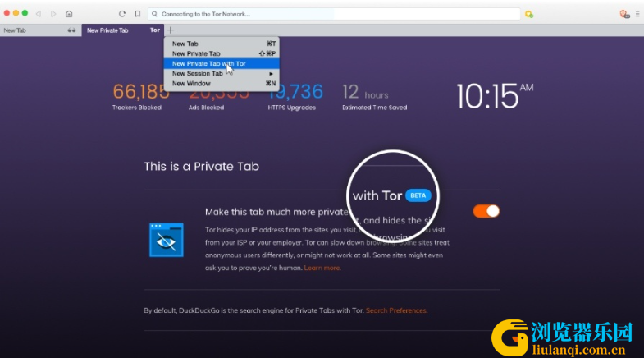Open the Search Preferences link
Viewport: 644px width, 358px height.
(x=396, y=310)
